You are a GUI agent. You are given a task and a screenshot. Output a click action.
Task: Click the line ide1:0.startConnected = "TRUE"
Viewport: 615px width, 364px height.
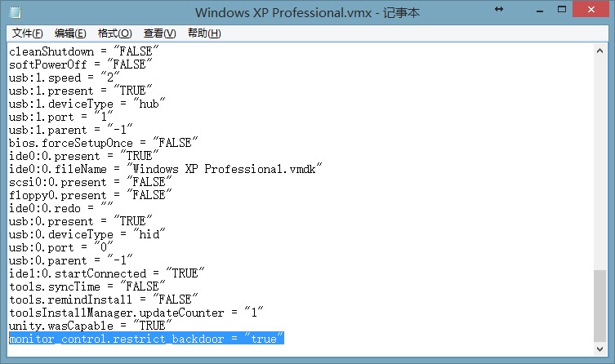[x=106, y=273]
